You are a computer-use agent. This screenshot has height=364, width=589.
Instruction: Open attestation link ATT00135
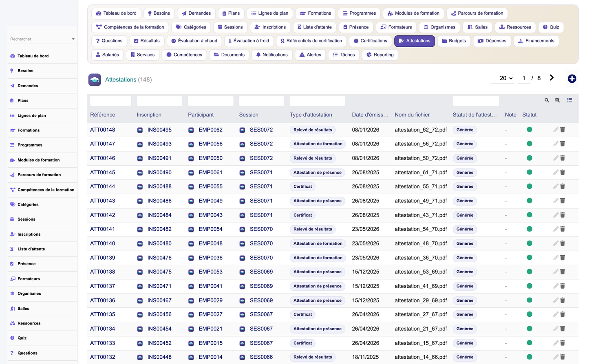[x=103, y=314]
